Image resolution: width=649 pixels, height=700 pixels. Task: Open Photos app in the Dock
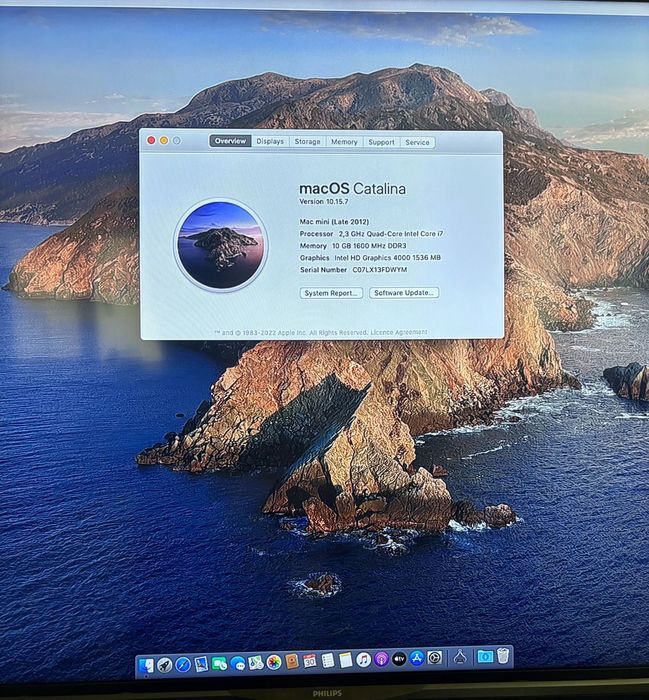coord(274,662)
